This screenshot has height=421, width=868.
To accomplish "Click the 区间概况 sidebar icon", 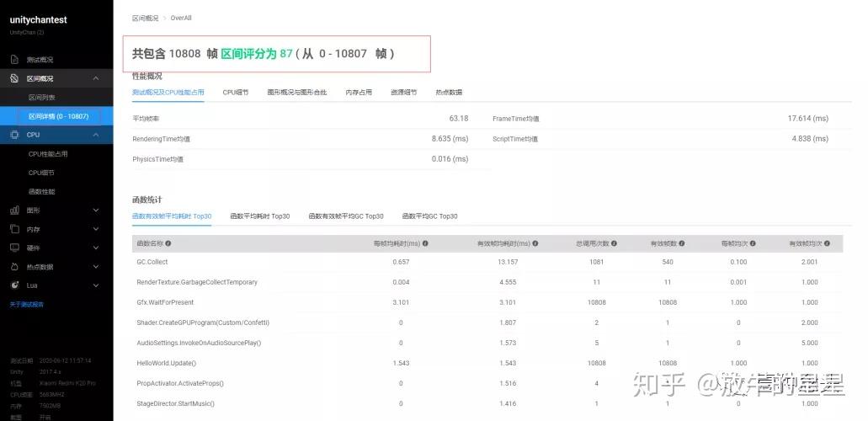I will pos(15,78).
